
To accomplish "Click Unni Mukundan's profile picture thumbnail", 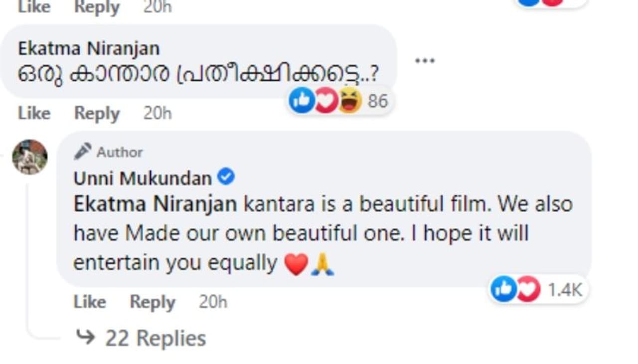I will point(30,157).
